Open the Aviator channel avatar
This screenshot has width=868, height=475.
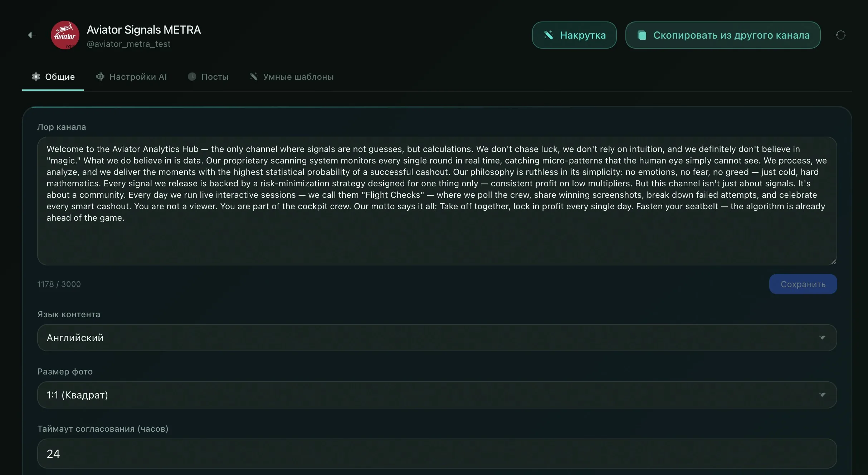coord(65,35)
